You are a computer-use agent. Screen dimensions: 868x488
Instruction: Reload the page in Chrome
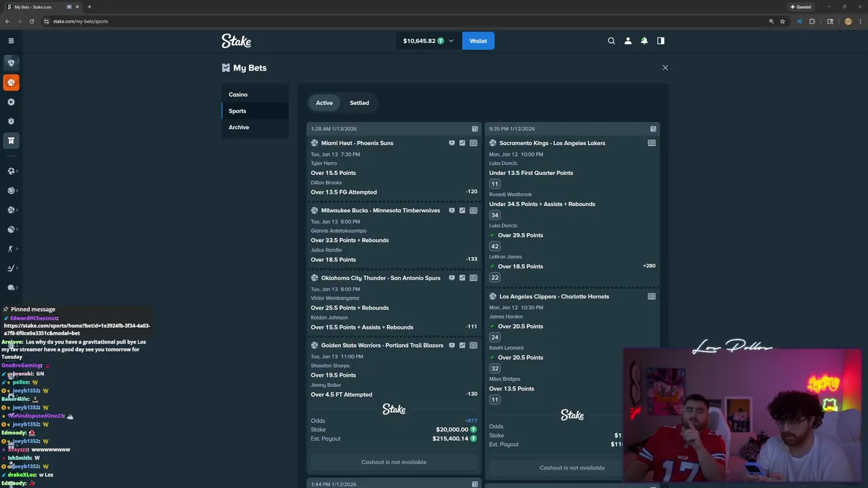[x=31, y=21]
